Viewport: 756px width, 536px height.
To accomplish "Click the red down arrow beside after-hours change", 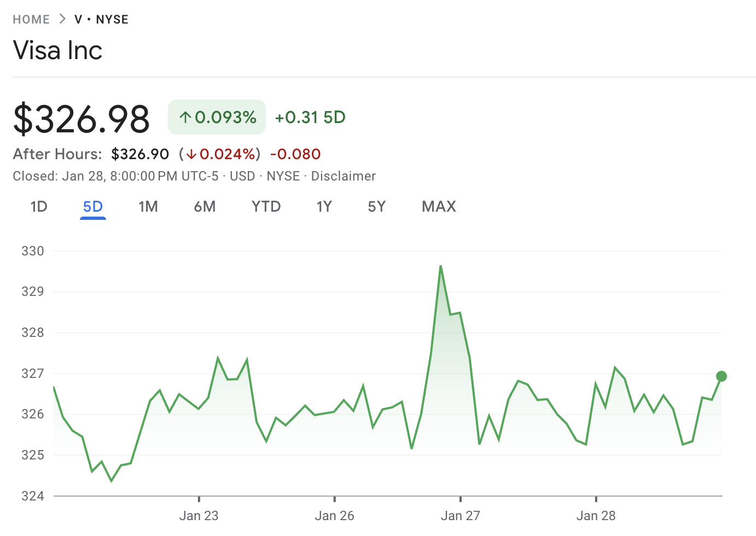I will 191,154.
